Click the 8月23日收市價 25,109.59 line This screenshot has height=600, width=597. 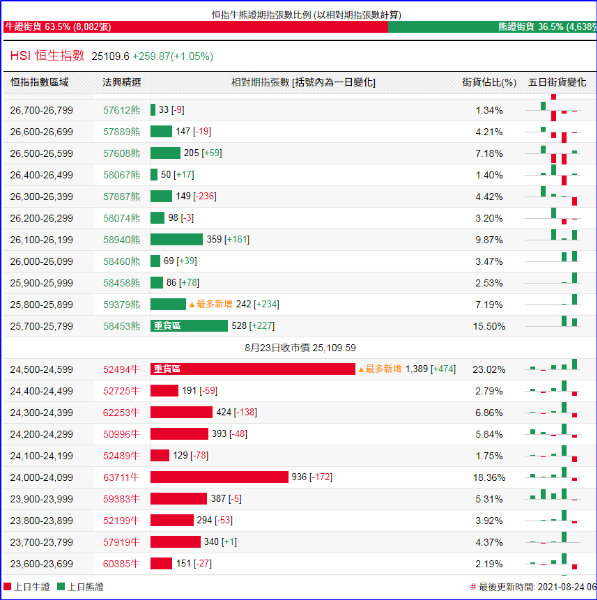(x=300, y=348)
